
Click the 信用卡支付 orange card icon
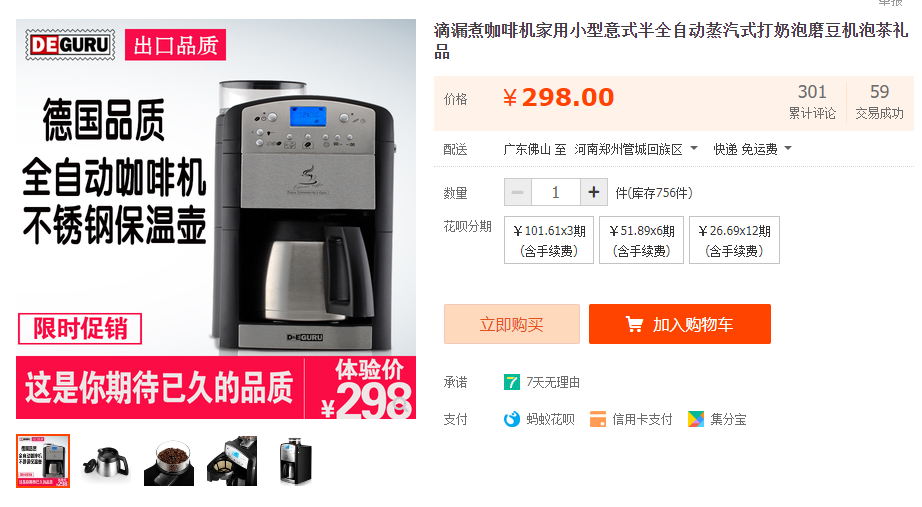597,419
